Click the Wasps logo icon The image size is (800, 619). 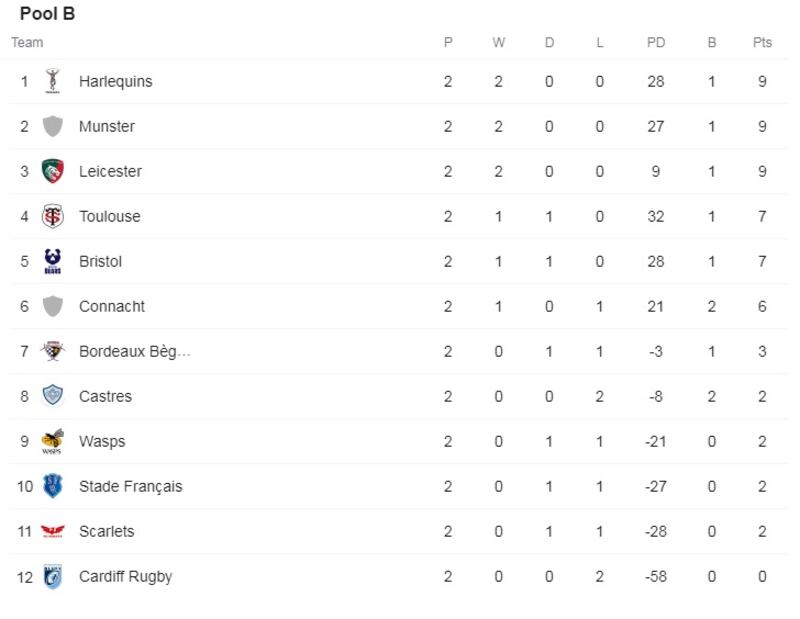53,441
